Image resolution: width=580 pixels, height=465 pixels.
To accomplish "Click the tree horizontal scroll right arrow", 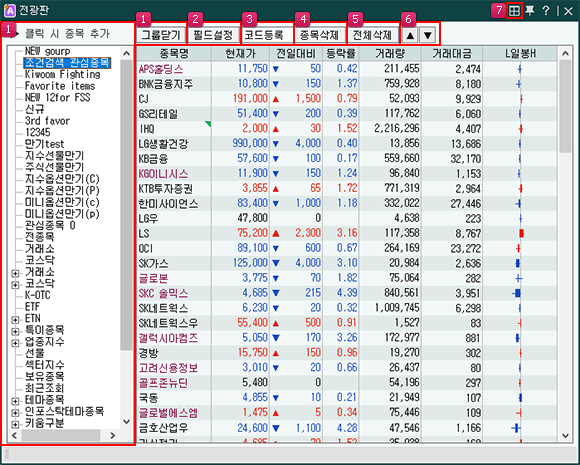I will [x=112, y=435].
